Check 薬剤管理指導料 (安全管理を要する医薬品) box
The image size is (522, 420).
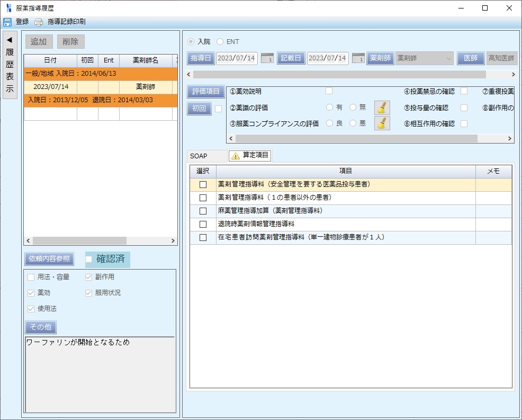[203, 185]
